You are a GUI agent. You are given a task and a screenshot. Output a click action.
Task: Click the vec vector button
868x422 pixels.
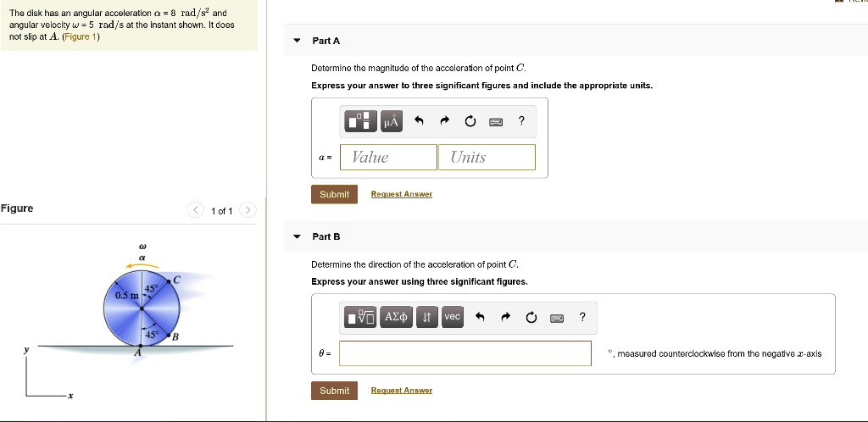coord(452,317)
